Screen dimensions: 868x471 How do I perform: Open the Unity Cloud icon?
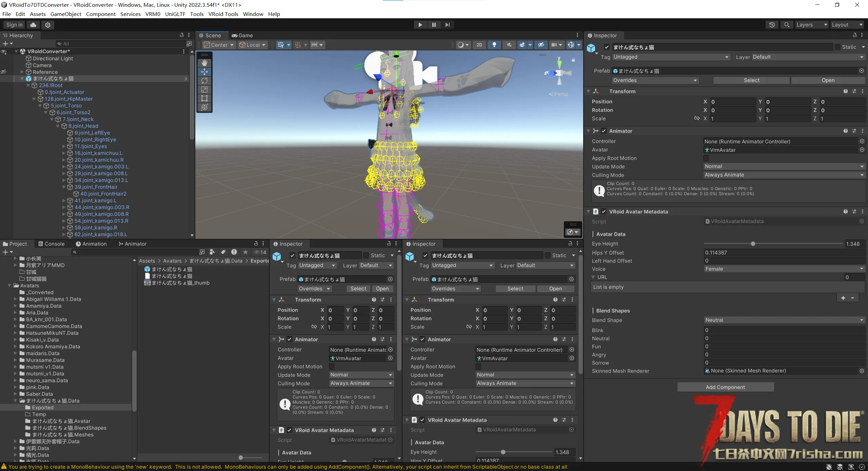(33, 25)
